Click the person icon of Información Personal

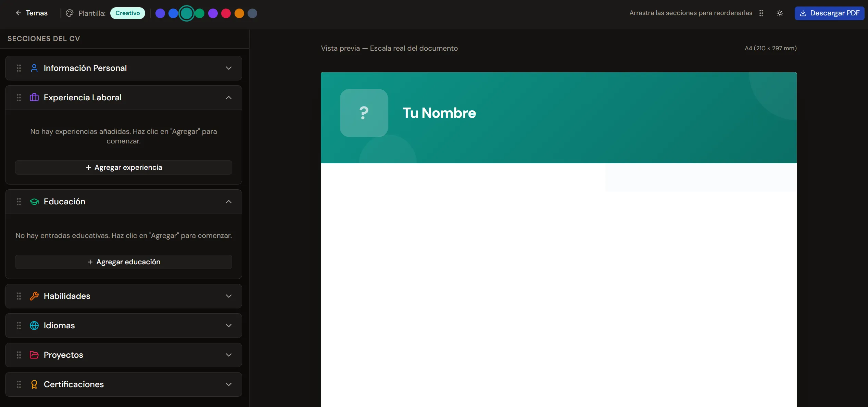[34, 68]
